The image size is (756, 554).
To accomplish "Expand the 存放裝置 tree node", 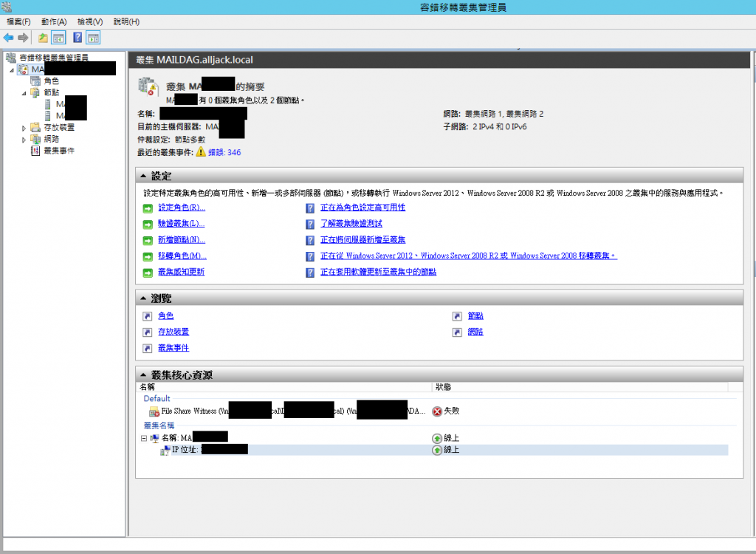I will coord(24,128).
